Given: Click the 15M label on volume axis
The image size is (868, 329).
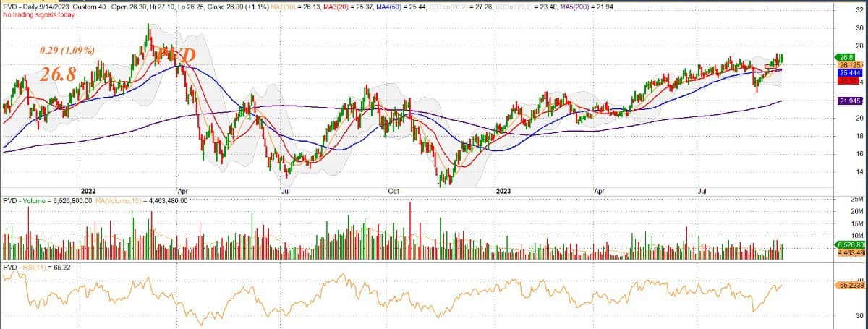Looking at the screenshot, I should [x=856, y=223].
